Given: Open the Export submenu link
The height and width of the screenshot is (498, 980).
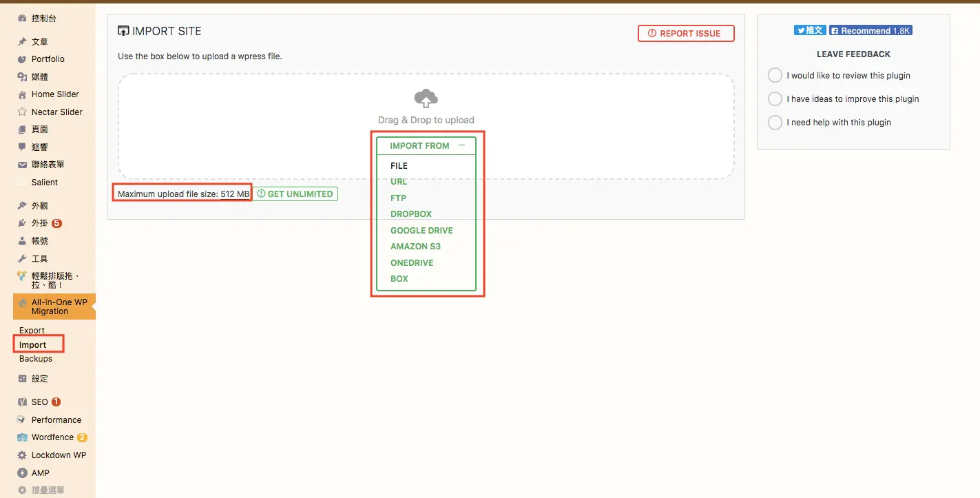Looking at the screenshot, I should (32, 331).
